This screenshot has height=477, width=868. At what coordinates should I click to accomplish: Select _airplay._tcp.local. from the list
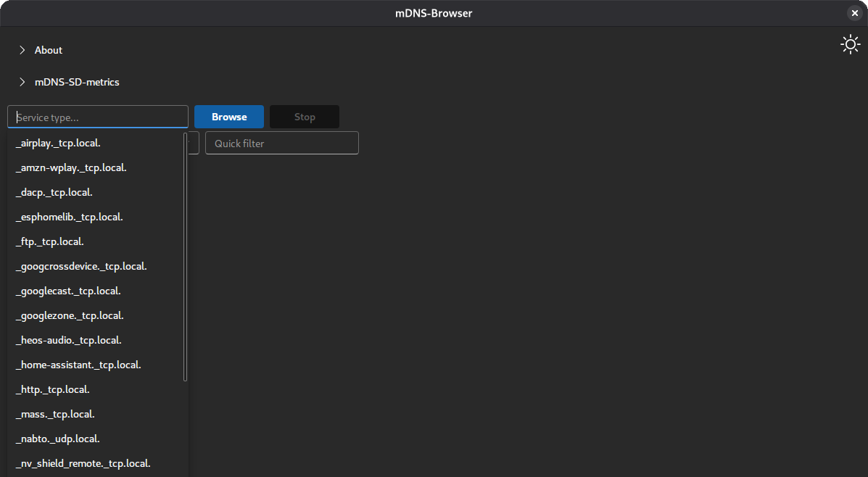[58, 143]
